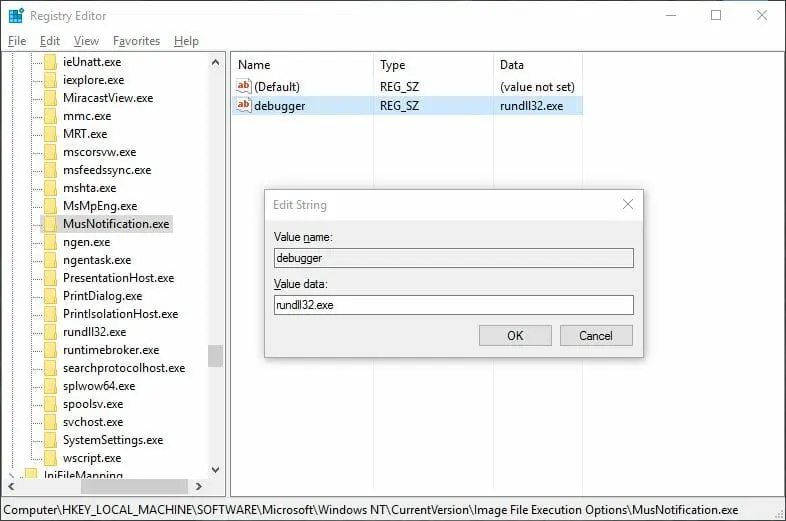Select the SystemSettings.exe key
Screen dimensions: 786x521
pos(113,440)
